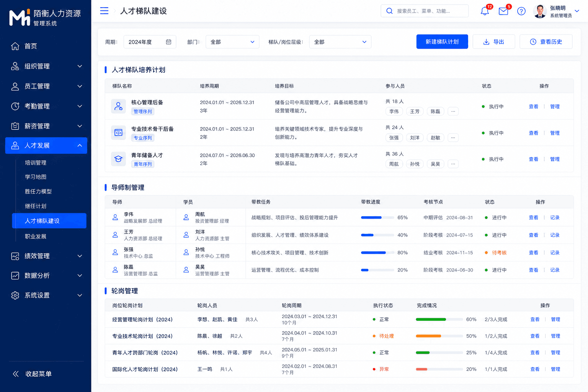Image resolution: width=588 pixels, height=392 pixels.
Task: Click the 20% red completion bar
Action: (439, 369)
